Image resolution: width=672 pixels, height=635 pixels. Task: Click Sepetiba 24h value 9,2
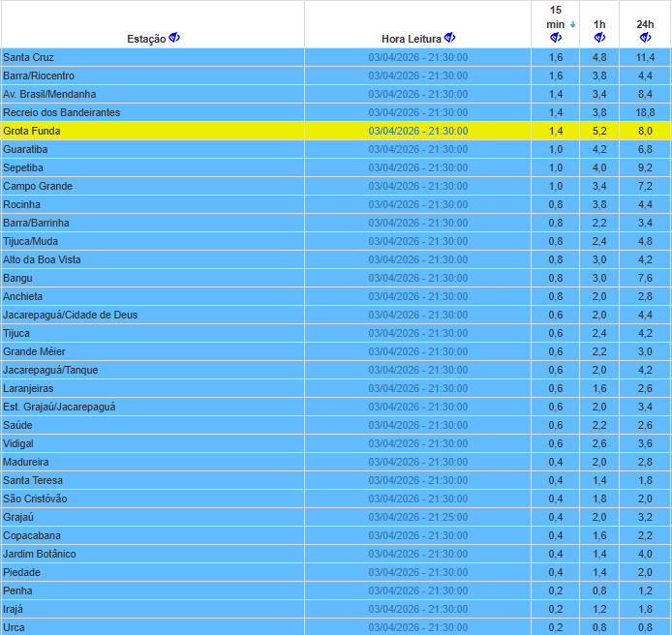click(x=645, y=168)
